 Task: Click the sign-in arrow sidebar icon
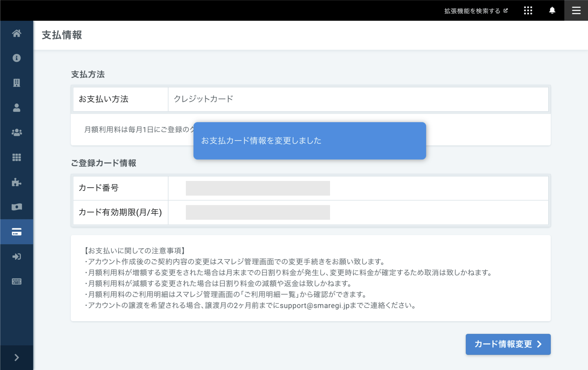(17, 257)
